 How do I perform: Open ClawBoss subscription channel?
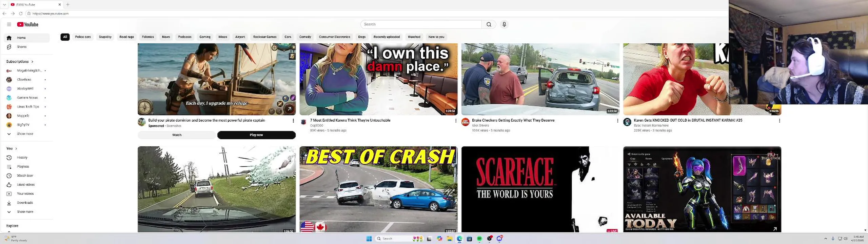click(27, 80)
